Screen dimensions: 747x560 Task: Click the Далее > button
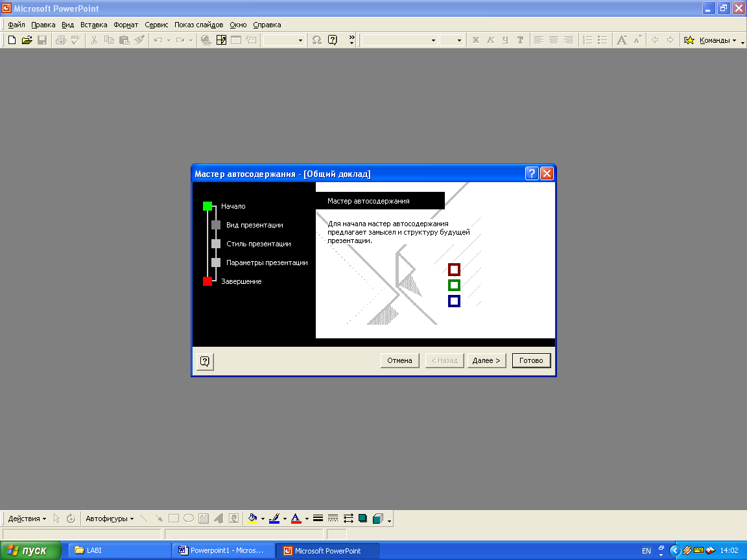point(486,360)
